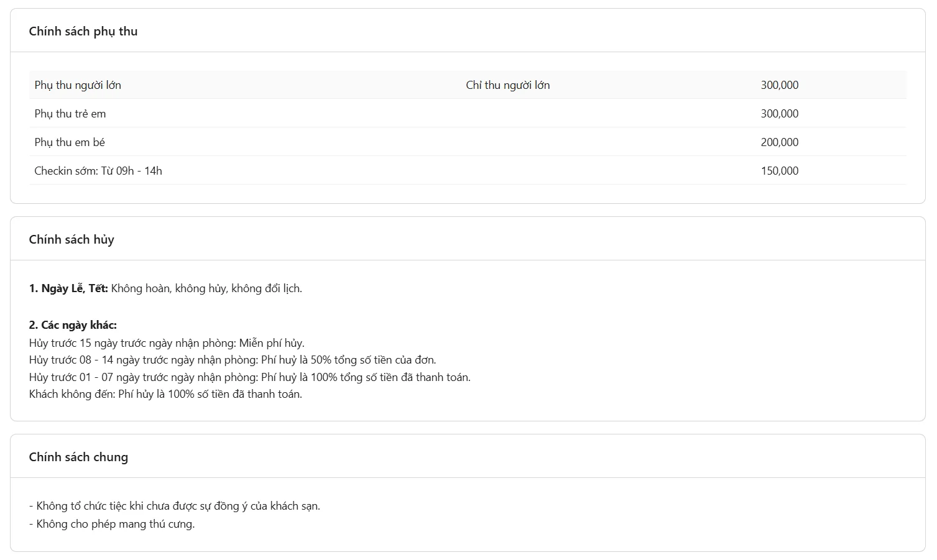This screenshot has height=560, width=937.
Task: Select the 'Phụ thu trẻ em' row label
Action: click(70, 114)
